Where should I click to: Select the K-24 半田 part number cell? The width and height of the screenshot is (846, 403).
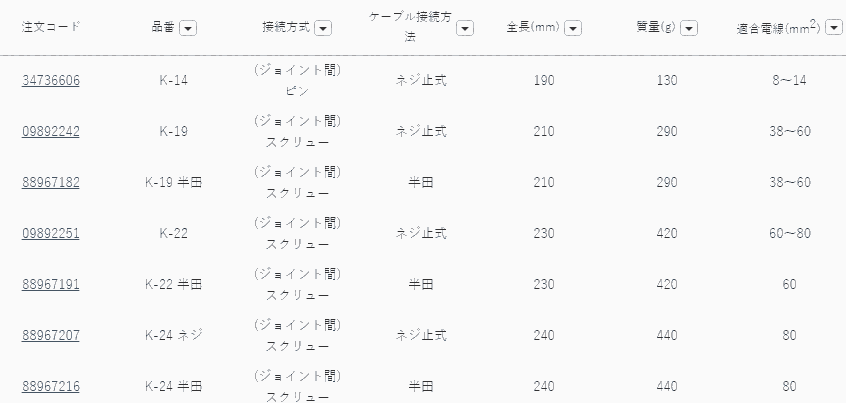pos(174,386)
